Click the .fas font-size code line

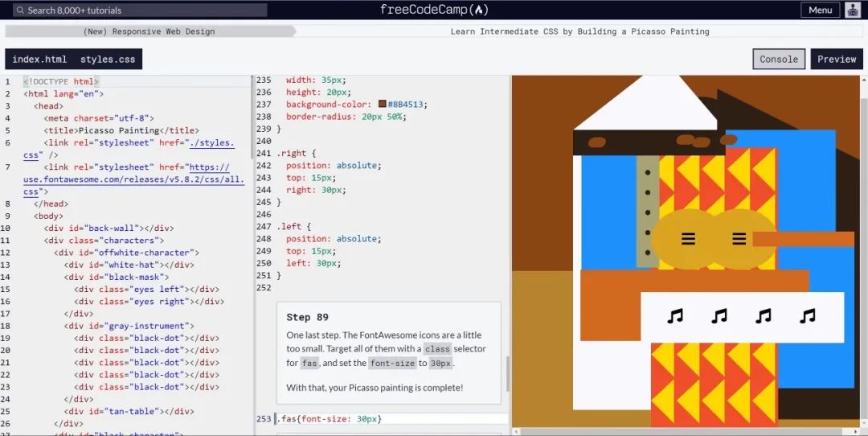pos(329,419)
